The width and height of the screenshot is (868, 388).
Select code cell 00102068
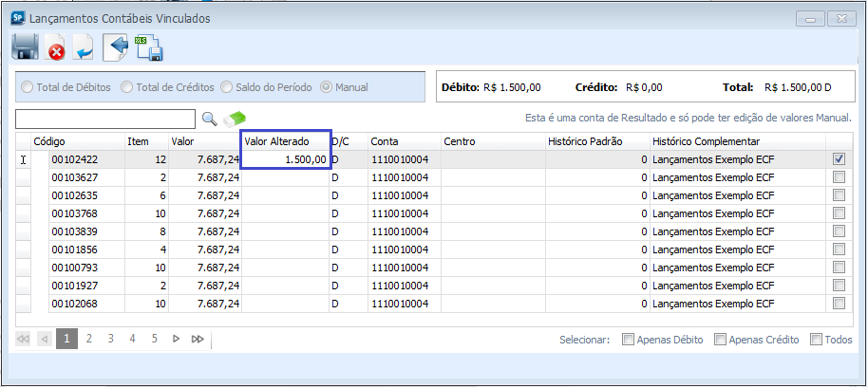pyautogui.click(x=86, y=304)
